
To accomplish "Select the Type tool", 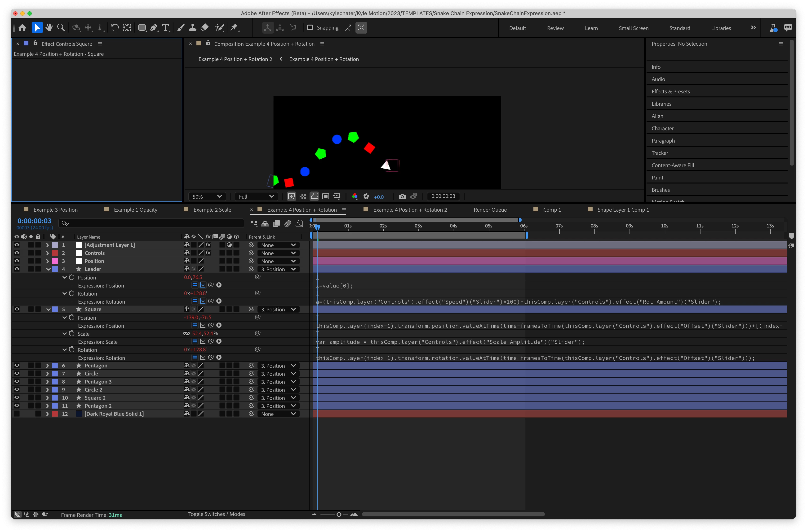I will click(166, 27).
